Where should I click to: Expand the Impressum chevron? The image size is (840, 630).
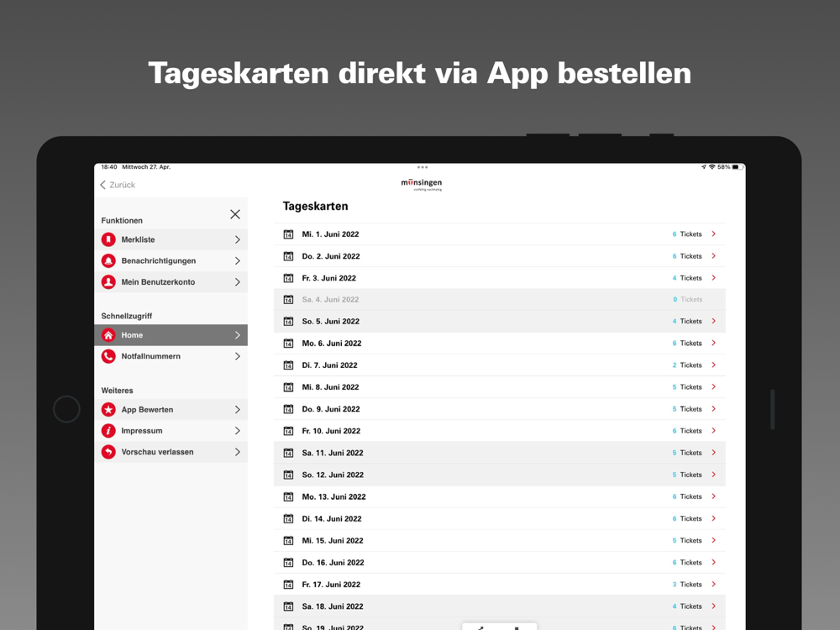click(238, 431)
